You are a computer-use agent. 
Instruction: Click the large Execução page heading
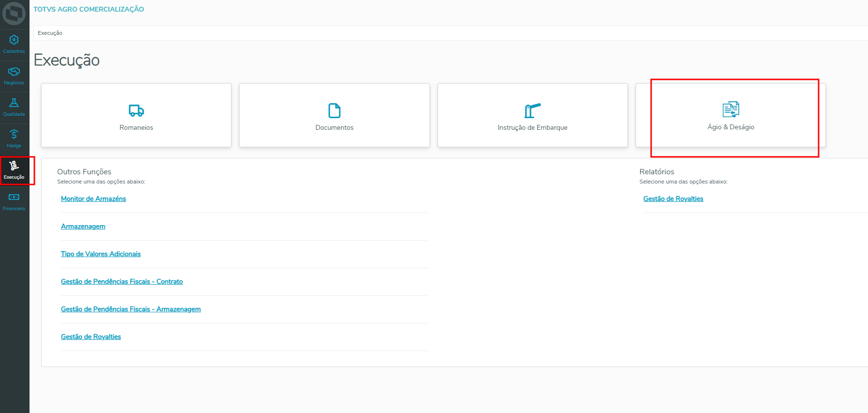click(x=67, y=61)
